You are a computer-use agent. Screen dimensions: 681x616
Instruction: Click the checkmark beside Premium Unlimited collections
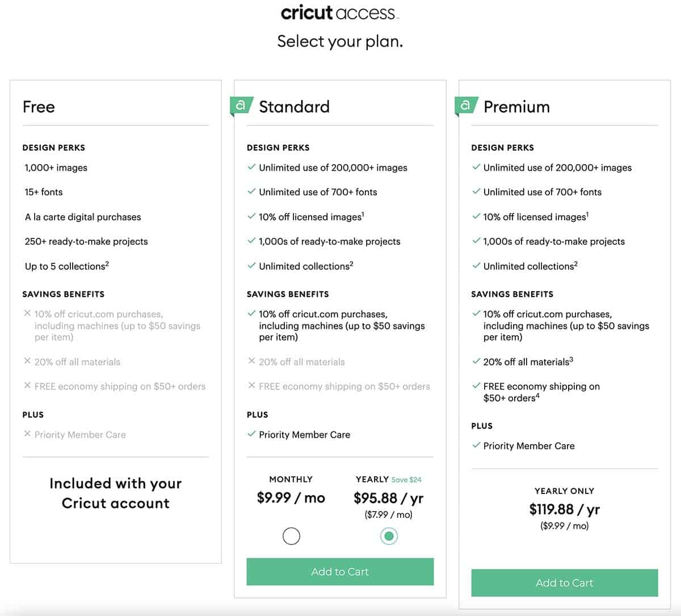click(x=476, y=265)
